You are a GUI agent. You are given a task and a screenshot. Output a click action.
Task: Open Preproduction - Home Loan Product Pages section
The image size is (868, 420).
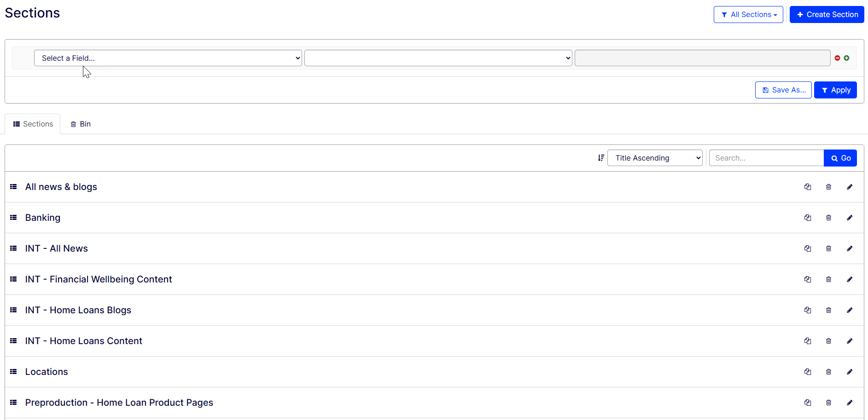pos(119,403)
